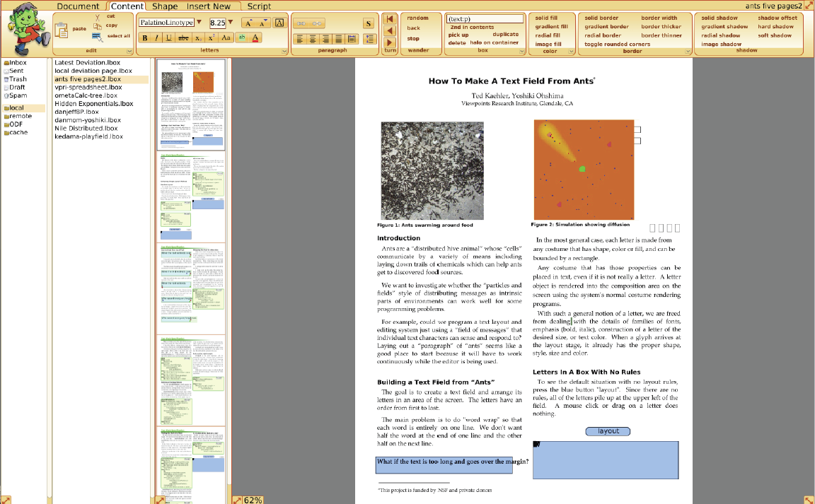Toggle bold formatting
This screenshot has width=815, height=504.
144,37
